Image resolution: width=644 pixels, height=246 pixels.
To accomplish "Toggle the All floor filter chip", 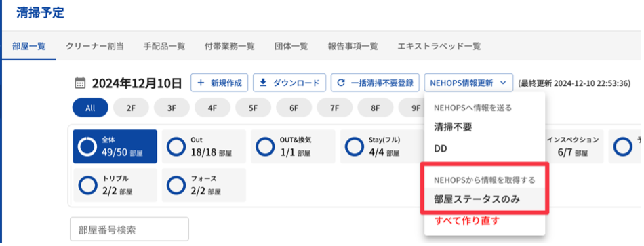I will pyautogui.click(x=90, y=108).
